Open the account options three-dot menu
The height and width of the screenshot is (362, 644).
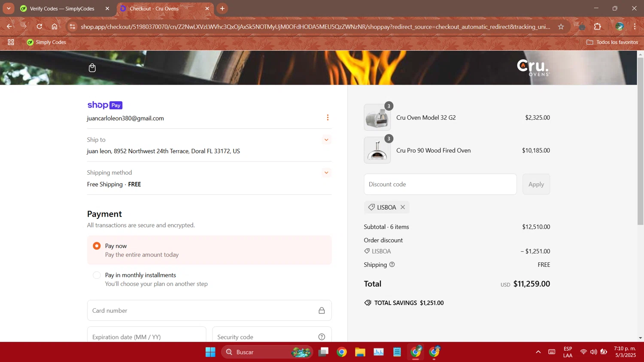click(x=328, y=118)
